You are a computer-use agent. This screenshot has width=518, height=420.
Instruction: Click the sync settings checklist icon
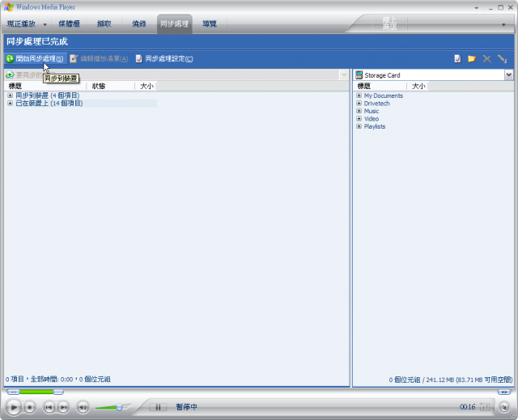coord(139,59)
